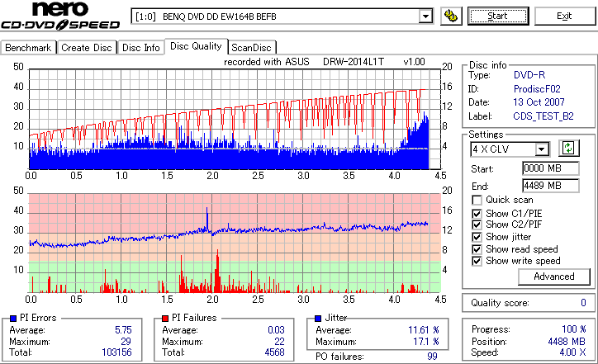The height and width of the screenshot is (364, 598).
Task: Click the Nero CD-DVD Speed logo
Action: click(x=60, y=16)
